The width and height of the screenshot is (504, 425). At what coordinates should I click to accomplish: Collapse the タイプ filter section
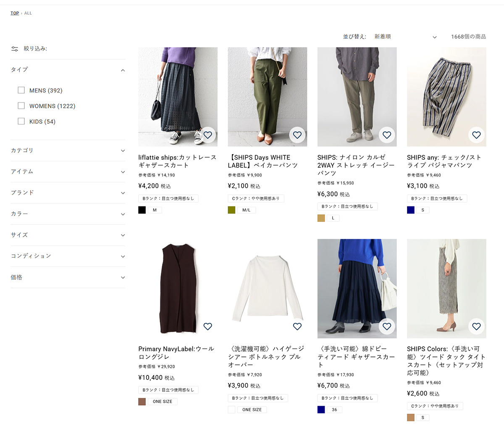pyautogui.click(x=68, y=70)
